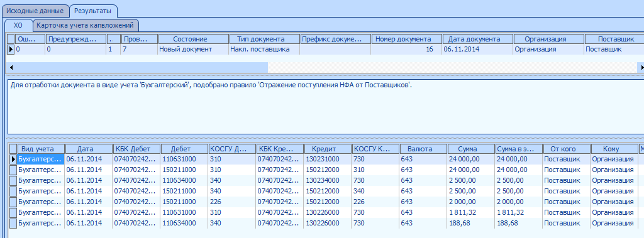Select top grid date cell 06.11.2014

(x=477, y=49)
